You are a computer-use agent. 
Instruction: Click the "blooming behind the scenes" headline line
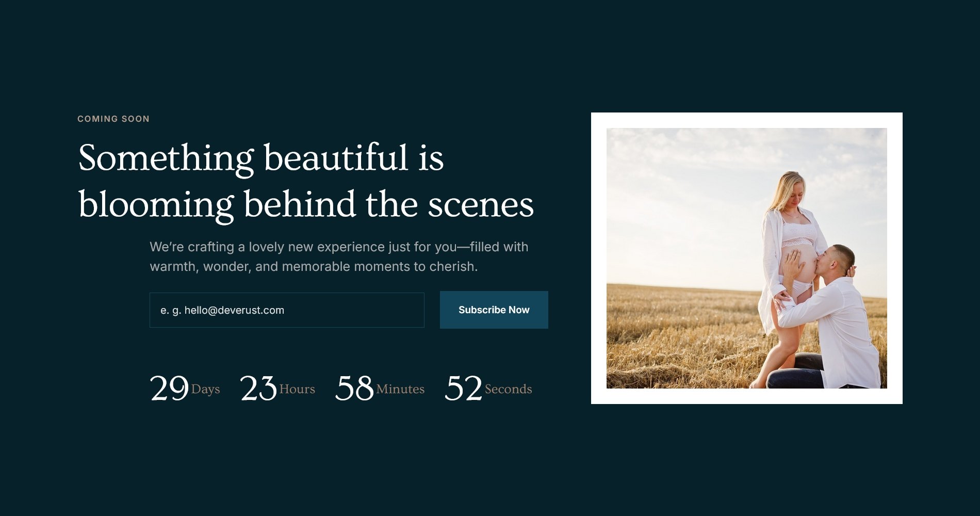pos(306,205)
